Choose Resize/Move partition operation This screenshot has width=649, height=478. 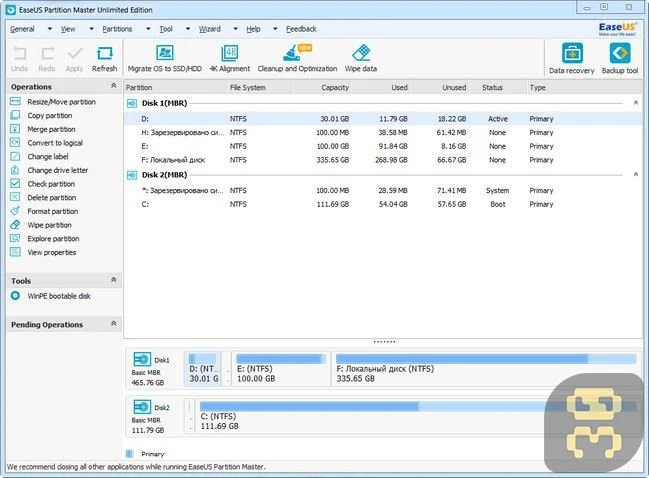click(61, 102)
